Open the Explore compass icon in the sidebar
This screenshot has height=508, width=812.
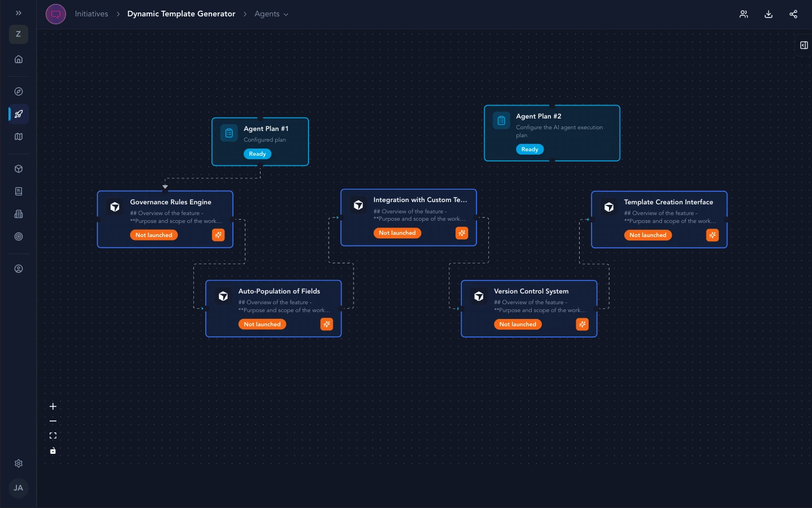(19, 91)
